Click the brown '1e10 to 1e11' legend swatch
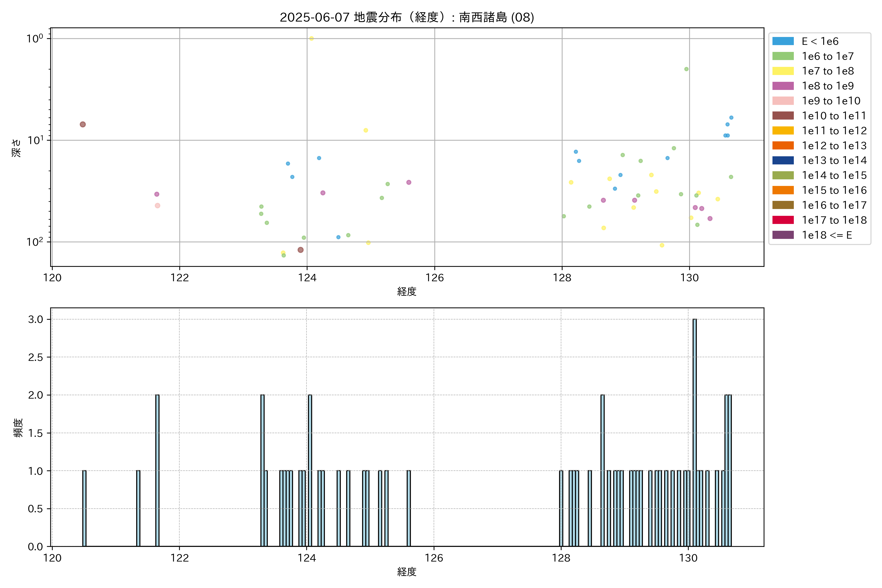Image resolution: width=882 pixels, height=588 pixels. (x=783, y=115)
